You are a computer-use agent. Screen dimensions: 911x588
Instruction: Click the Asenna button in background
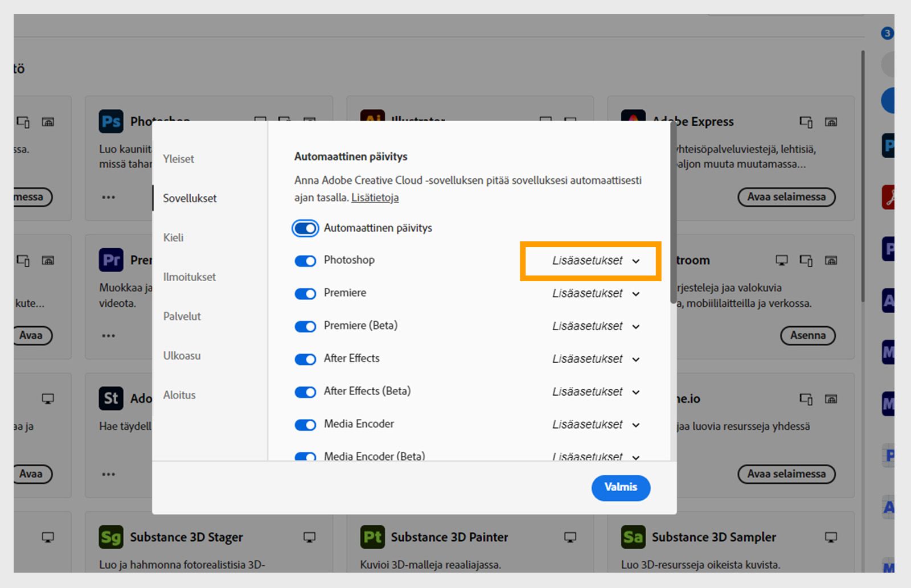coord(807,335)
